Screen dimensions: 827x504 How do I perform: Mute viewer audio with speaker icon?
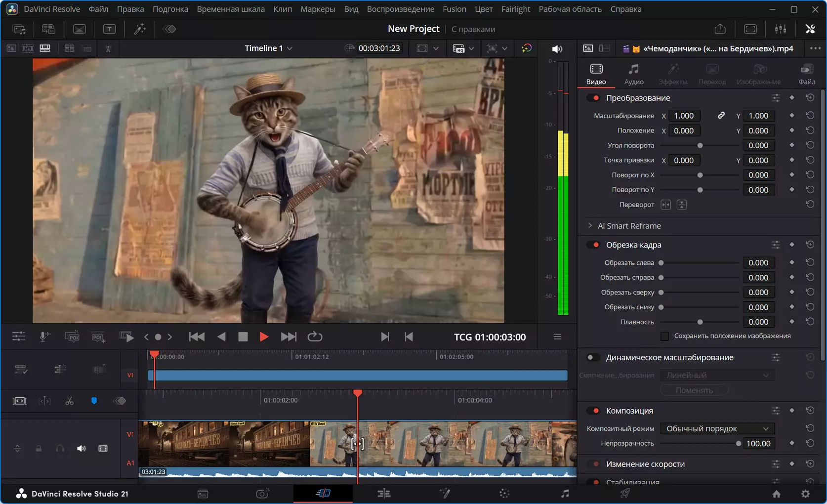point(557,48)
